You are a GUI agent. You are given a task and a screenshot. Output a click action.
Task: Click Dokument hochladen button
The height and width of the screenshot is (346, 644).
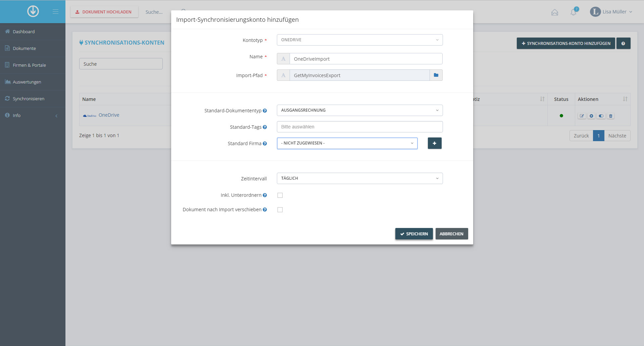[x=104, y=12]
